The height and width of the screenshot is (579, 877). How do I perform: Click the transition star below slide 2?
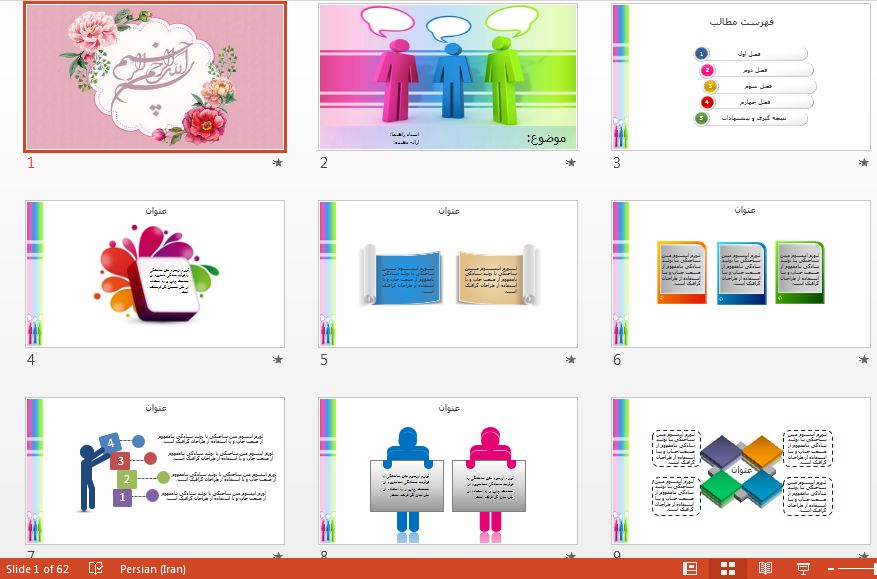pyautogui.click(x=571, y=162)
